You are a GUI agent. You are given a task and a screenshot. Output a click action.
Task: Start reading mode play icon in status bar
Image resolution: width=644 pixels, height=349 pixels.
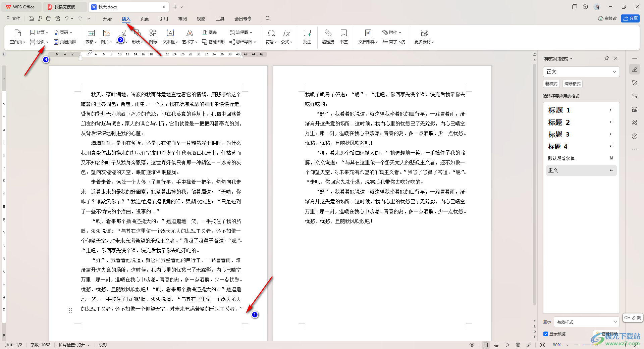pyautogui.click(x=507, y=345)
